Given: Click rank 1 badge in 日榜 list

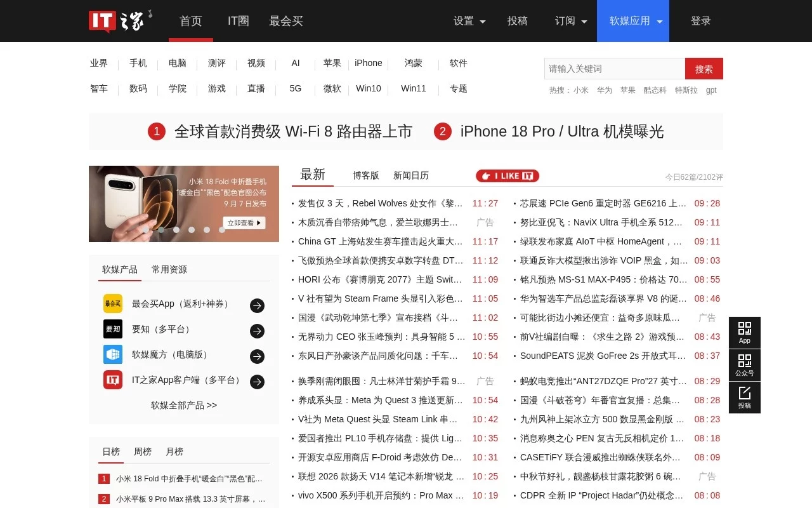Looking at the screenshot, I should pos(104,479).
